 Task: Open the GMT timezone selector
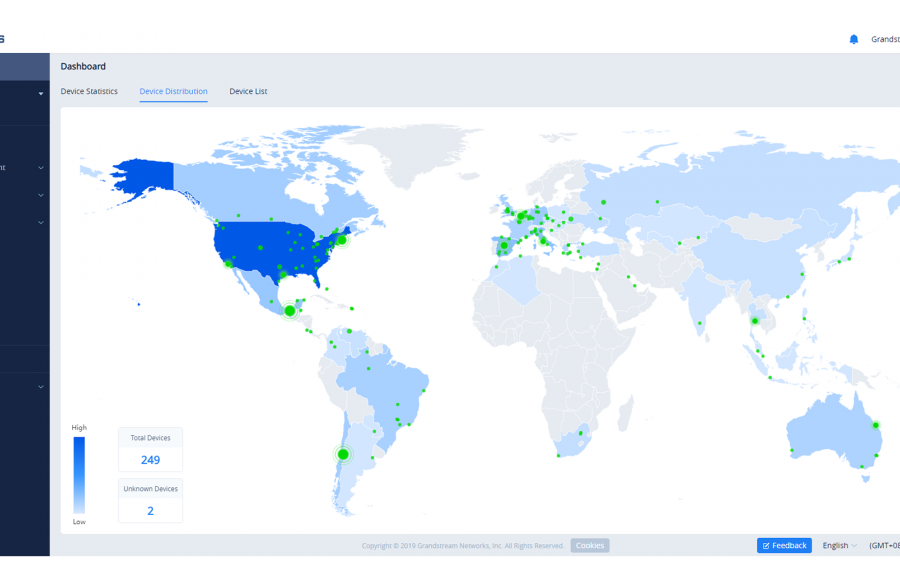pyautogui.click(x=884, y=545)
